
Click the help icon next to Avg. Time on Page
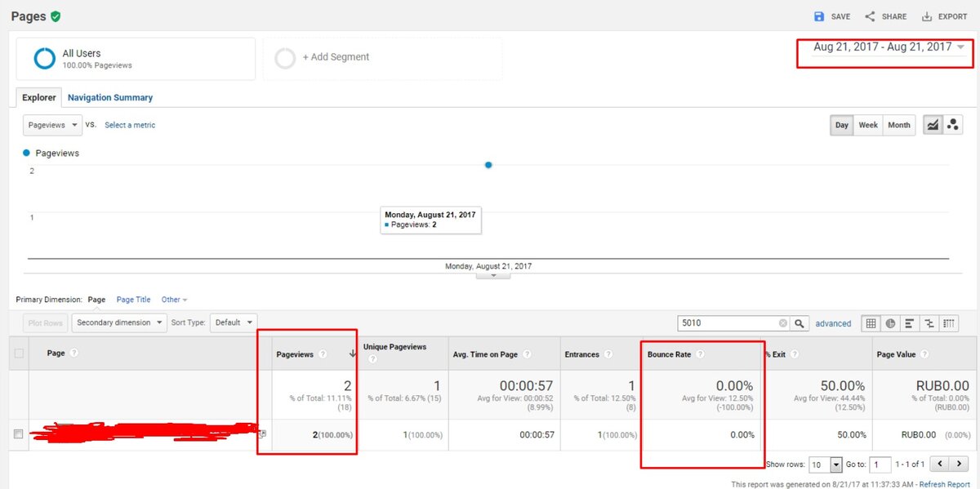pos(527,354)
